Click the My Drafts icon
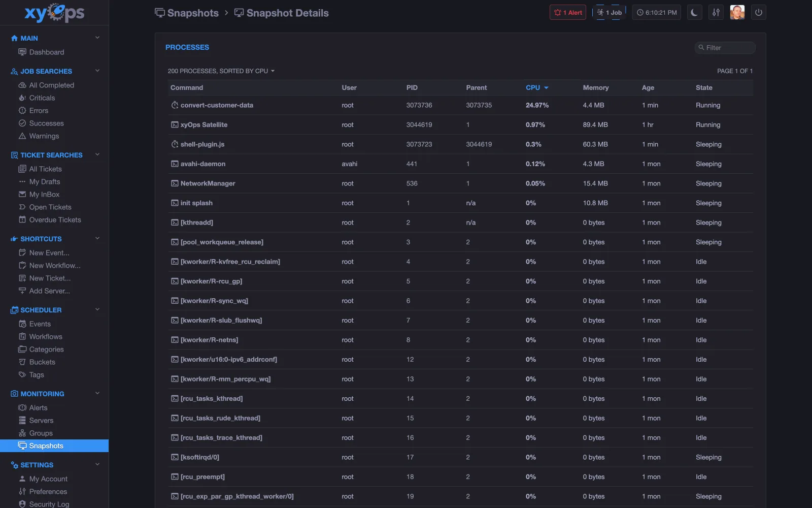 tap(22, 181)
